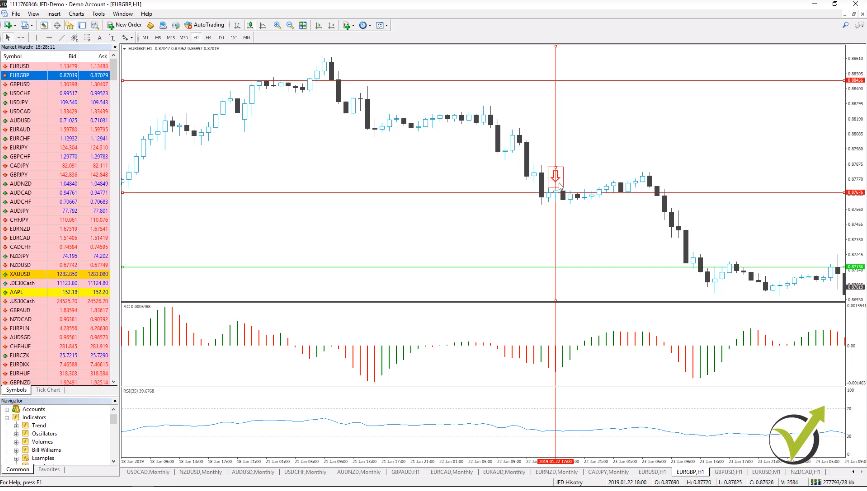The height and width of the screenshot is (491, 867).
Task: Open the Strategy Tester icon
Action: [x=95, y=25]
